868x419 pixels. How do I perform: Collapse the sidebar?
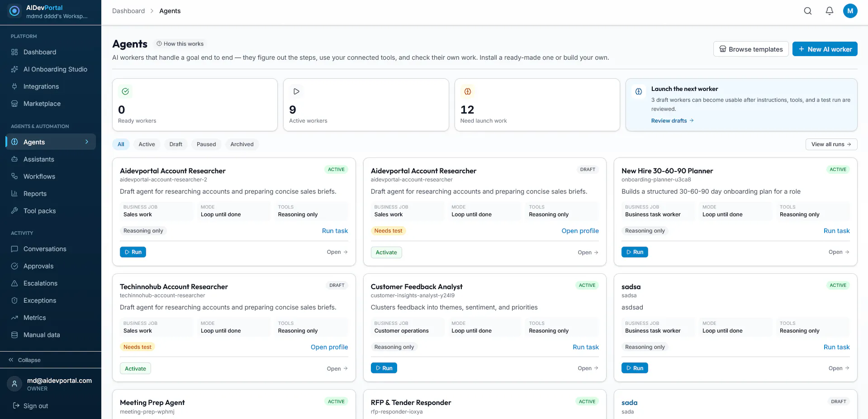click(25, 360)
